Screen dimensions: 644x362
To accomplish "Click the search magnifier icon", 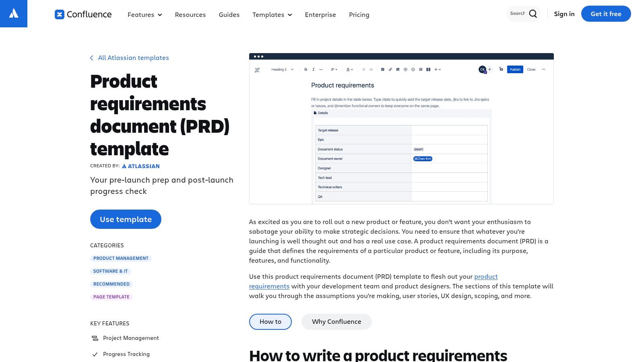I will pyautogui.click(x=533, y=14).
